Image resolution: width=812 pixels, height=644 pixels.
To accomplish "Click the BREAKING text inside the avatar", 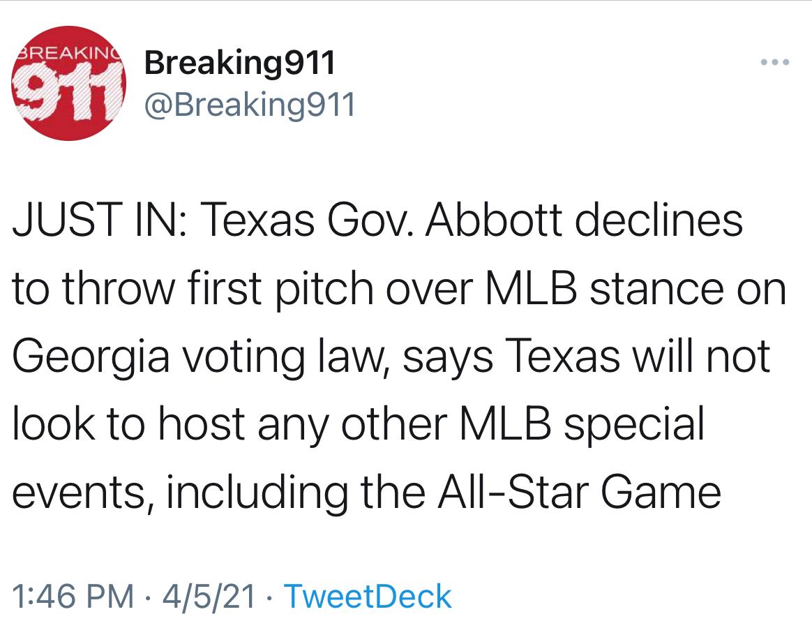I will 68,52.
